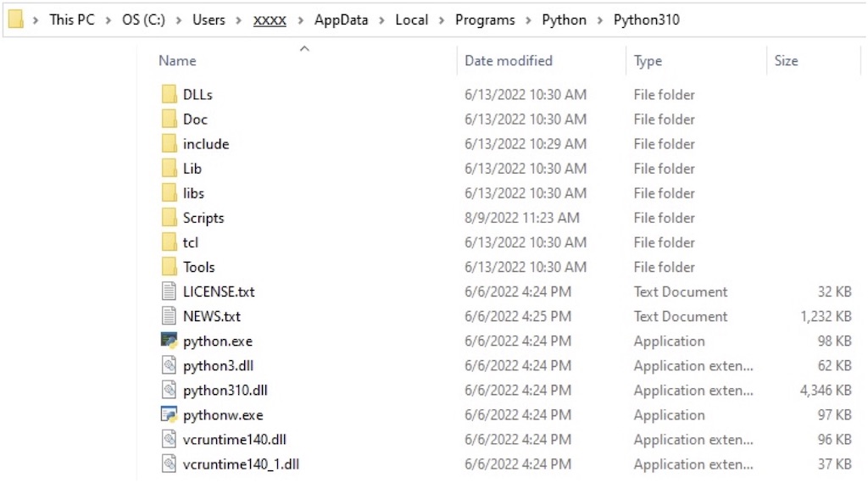Click the pythonw.exe application icon
This screenshot has height=483, width=868.
pos(169,414)
